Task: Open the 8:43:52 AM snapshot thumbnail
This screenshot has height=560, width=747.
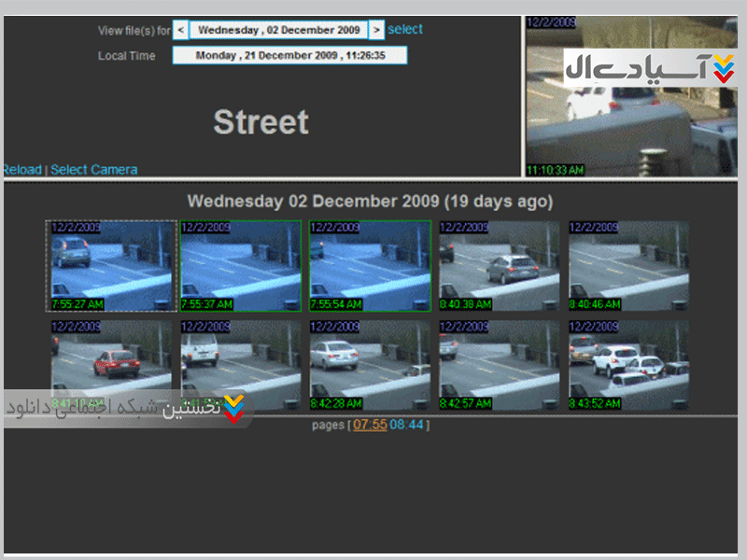Action: [628, 367]
